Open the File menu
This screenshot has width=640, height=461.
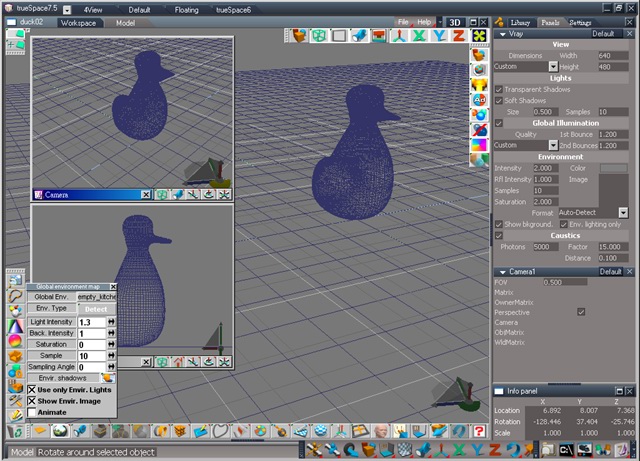(x=403, y=21)
